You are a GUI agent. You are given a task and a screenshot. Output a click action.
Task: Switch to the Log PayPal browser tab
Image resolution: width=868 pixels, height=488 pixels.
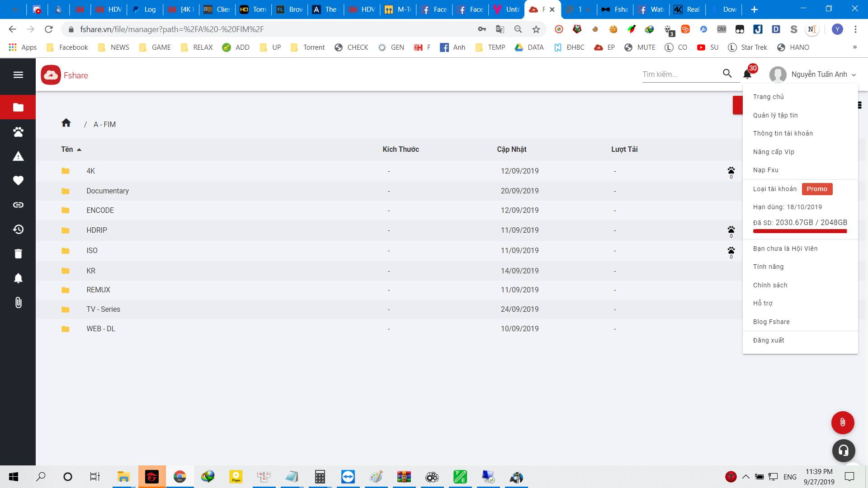coord(145,9)
